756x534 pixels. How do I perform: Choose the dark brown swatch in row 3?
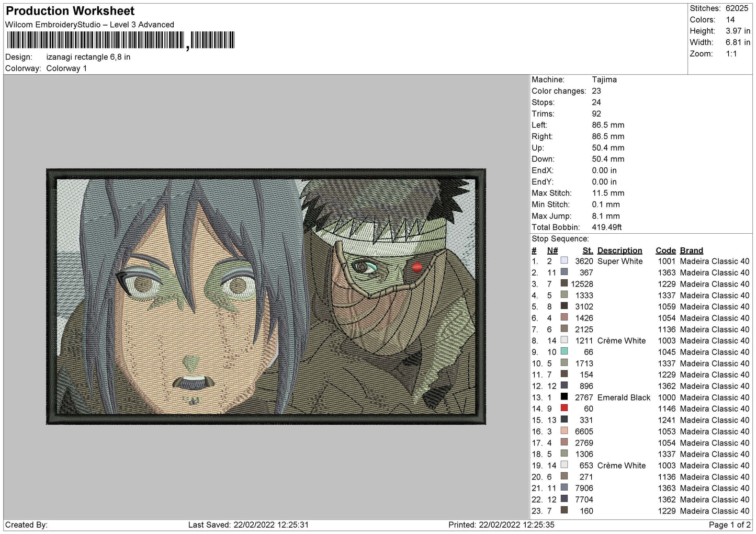(564, 283)
